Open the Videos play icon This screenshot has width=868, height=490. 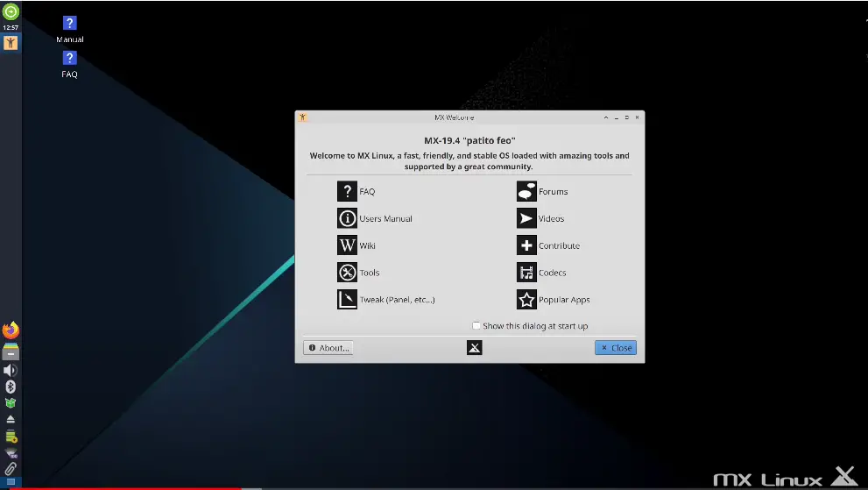click(526, 218)
